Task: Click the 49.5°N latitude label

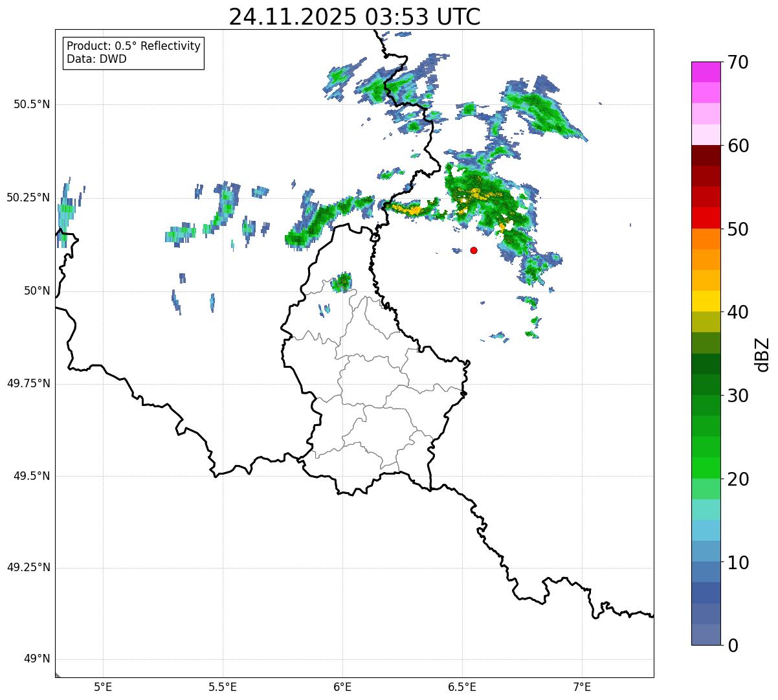Action: click(32, 476)
